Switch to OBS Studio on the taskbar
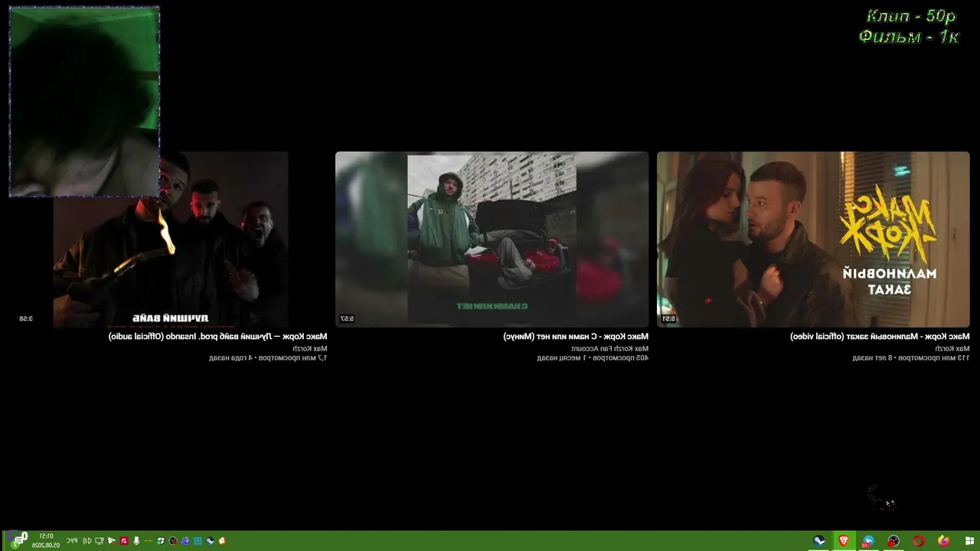Viewport: 980px width, 551px height. click(x=893, y=541)
